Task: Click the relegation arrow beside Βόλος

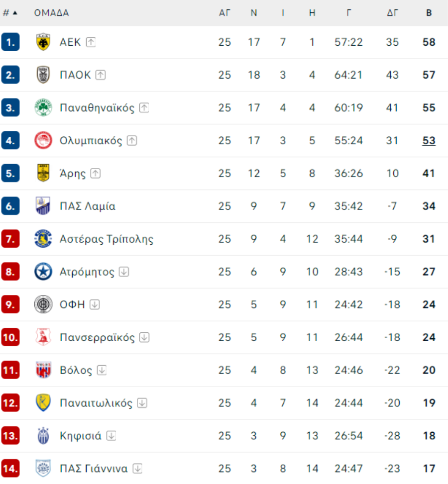Action: click(x=102, y=370)
